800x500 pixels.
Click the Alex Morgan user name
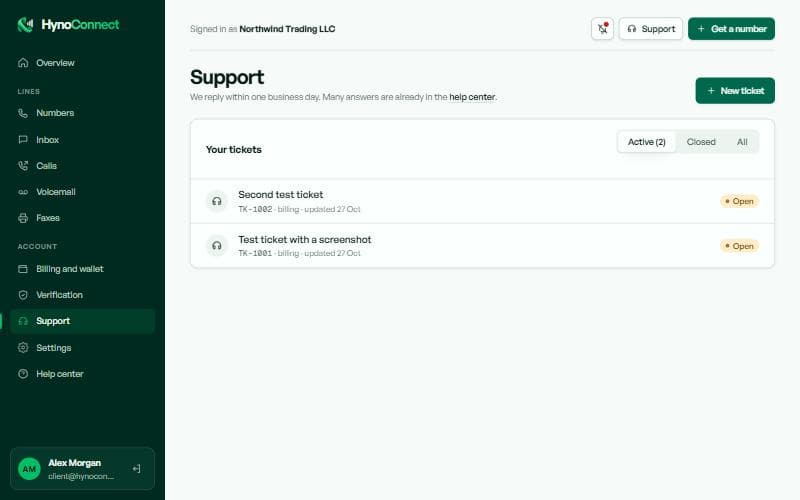74,463
